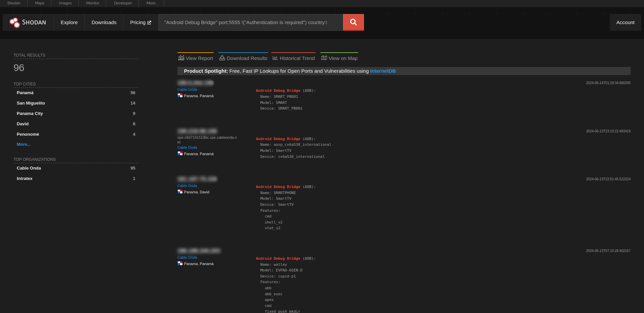The height and width of the screenshot is (313, 644).
Task: Open View Report link
Action: click(x=196, y=58)
